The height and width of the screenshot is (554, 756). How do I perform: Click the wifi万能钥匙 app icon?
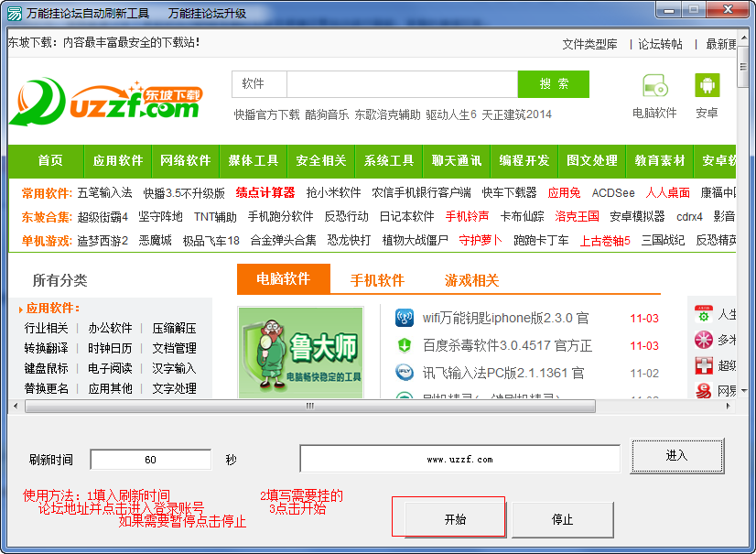pyautogui.click(x=404, y=319)
